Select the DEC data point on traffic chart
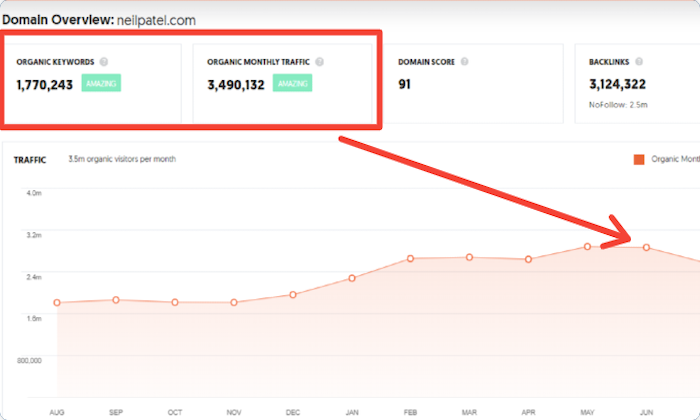Image resolution: width=700 pixels, height=420 pixels. (x=293, y=295)
